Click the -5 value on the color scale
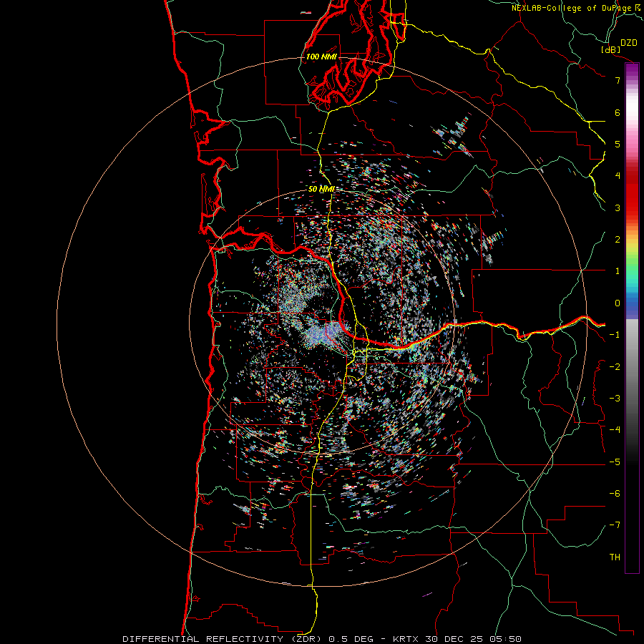 (615, 462)
